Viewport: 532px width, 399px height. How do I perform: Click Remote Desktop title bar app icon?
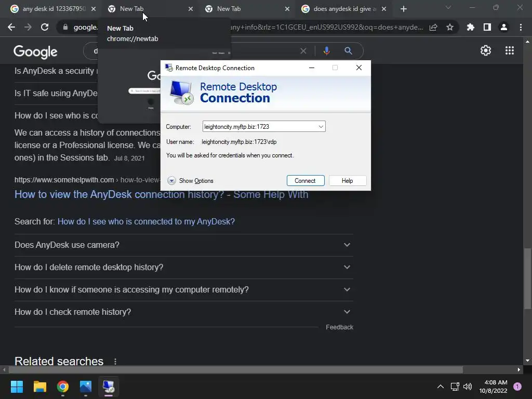coord(169,68)
